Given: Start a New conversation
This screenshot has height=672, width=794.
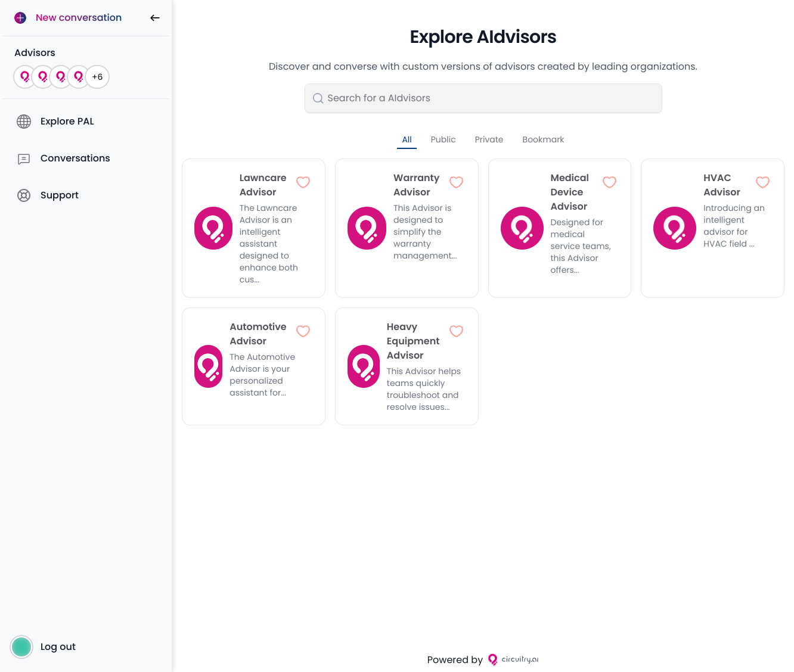Looking at the screenshot, I should [79, 18].
